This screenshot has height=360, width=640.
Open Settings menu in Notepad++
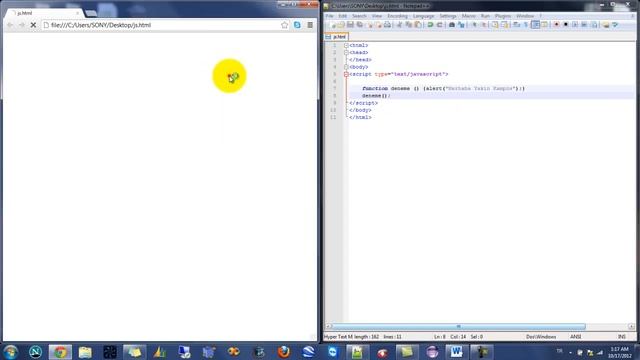[x=448, y=16]
